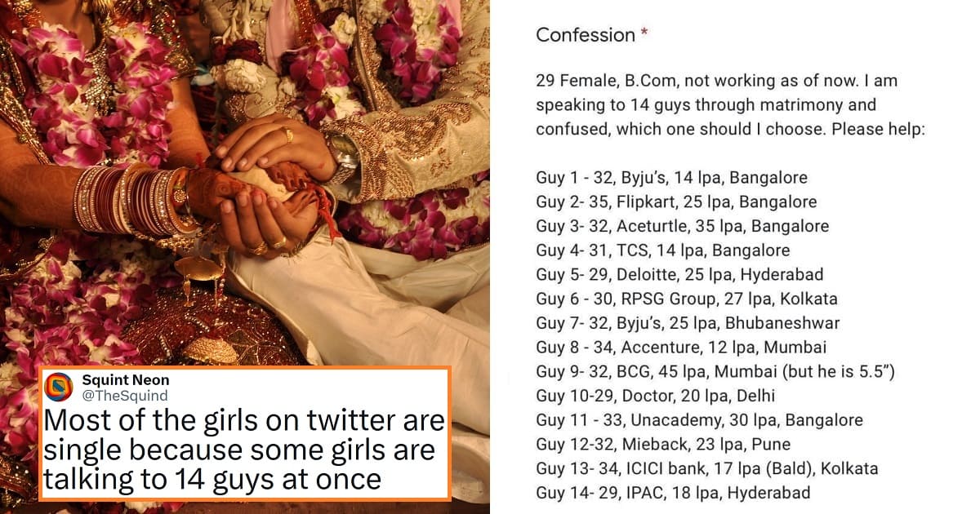Select the Guy 8 Accenture line
Image resolution: width=980 pixels, height=514 pixels.
(x=681, y=348)
